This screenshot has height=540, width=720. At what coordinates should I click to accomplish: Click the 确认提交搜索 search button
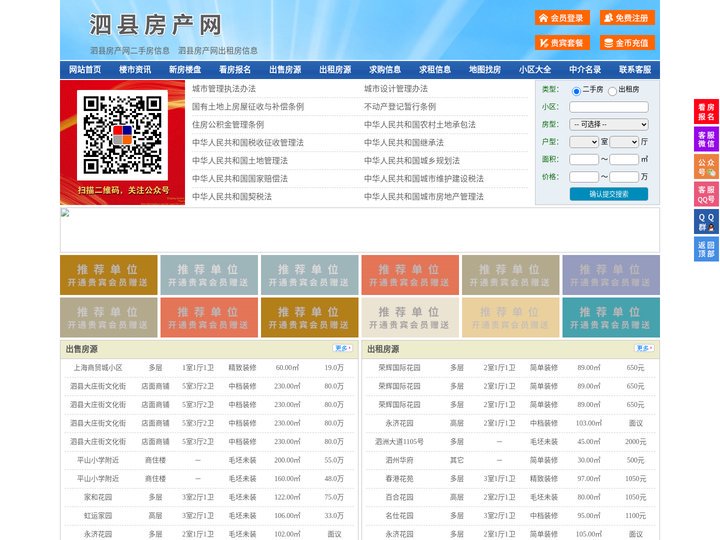point(609,194)
